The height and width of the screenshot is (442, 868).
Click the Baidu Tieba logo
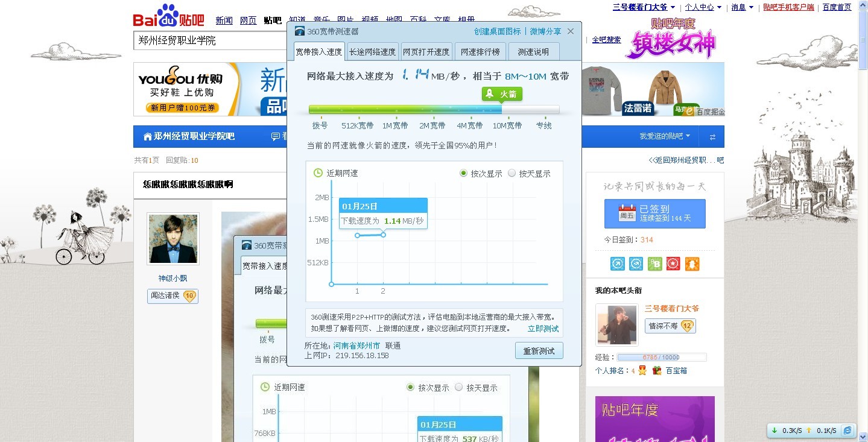169,16
